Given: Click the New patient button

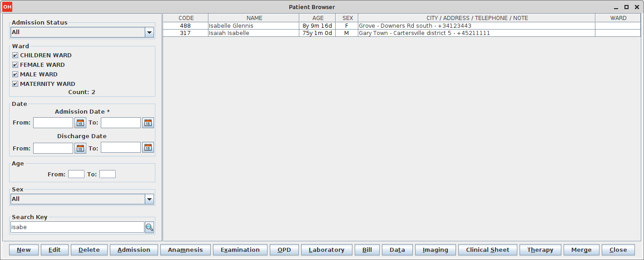Looking at the screenshot, I should tap(24, 250).
